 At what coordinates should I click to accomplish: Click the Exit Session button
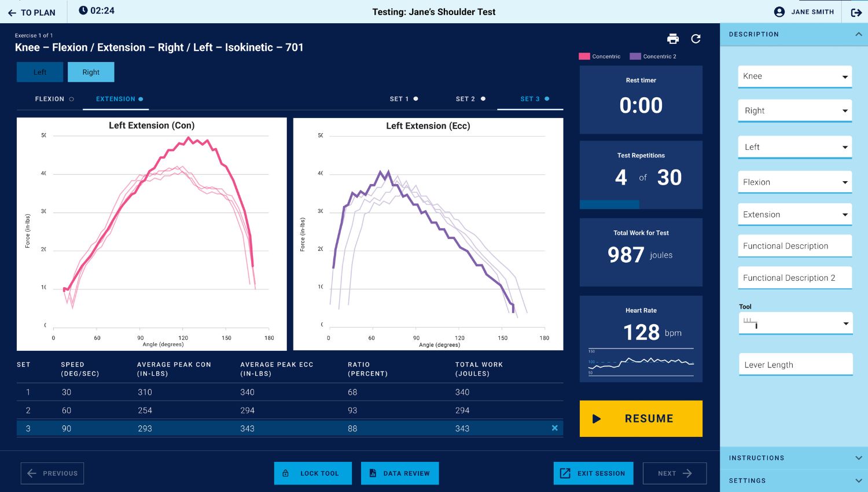593,473
